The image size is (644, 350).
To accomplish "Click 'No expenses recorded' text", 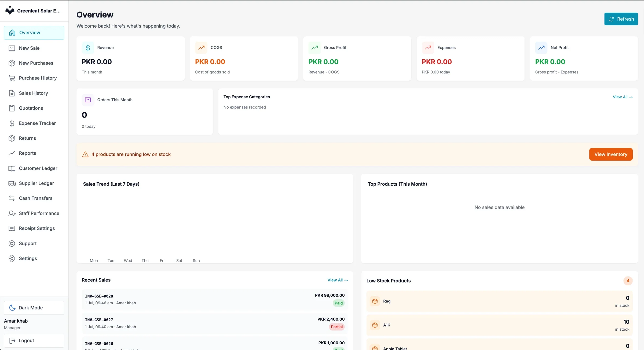I will click(244, 107).
